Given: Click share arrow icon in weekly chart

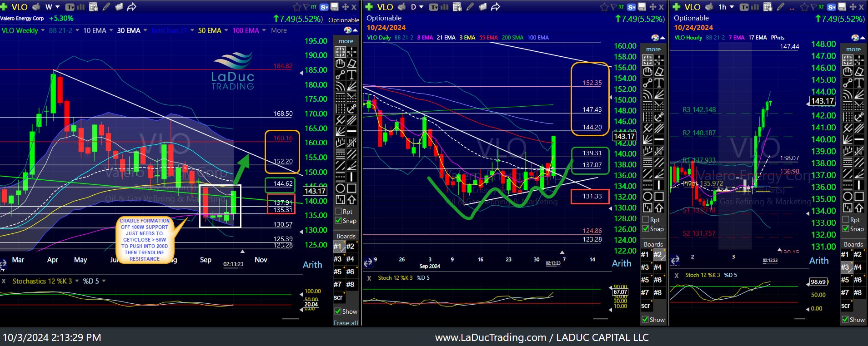Looking at the screenshot, I should click(132, 7).
